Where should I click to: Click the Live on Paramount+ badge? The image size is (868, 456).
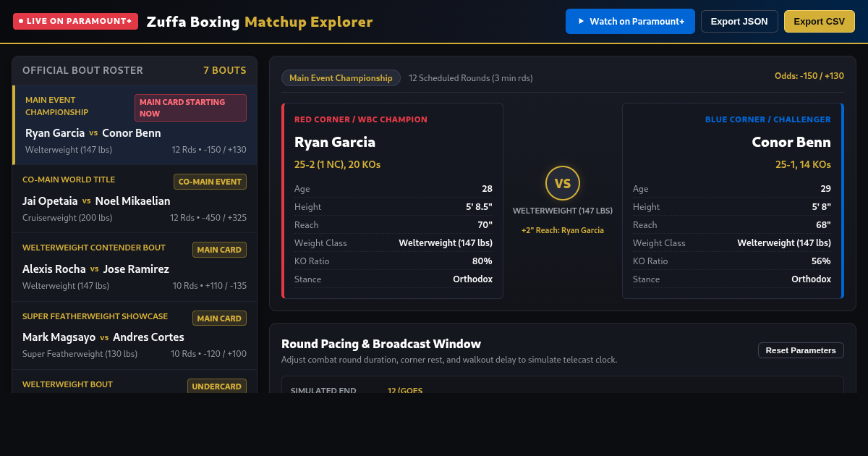point(75,21)
